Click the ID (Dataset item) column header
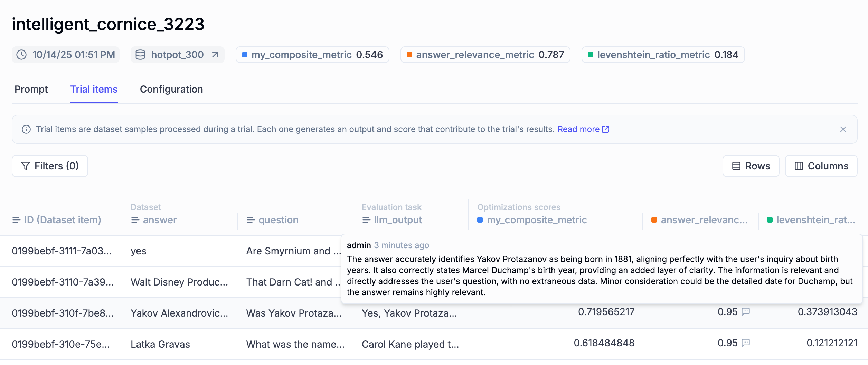This screenshot has height=365, width=868. [62, 220]
